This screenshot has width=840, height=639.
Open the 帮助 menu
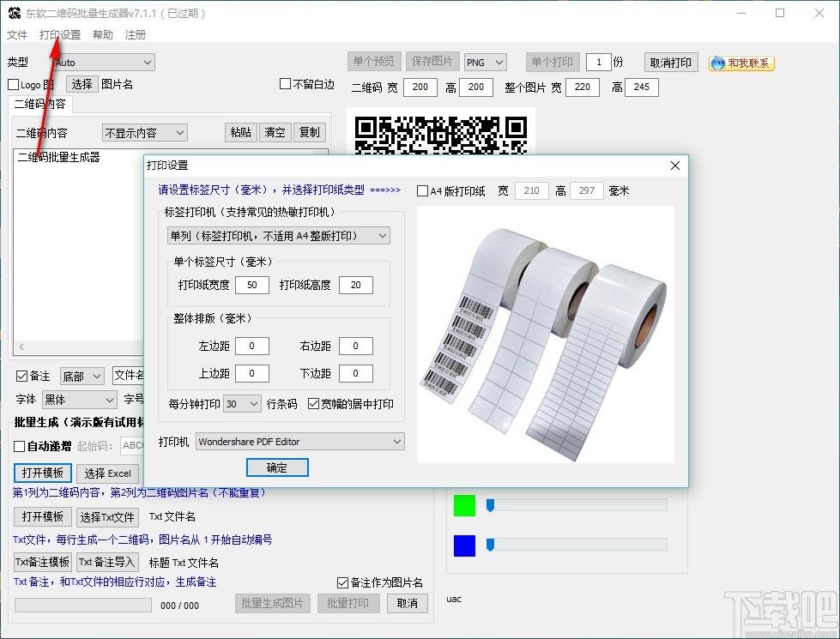pyautogui.click(x=103, y=35)
